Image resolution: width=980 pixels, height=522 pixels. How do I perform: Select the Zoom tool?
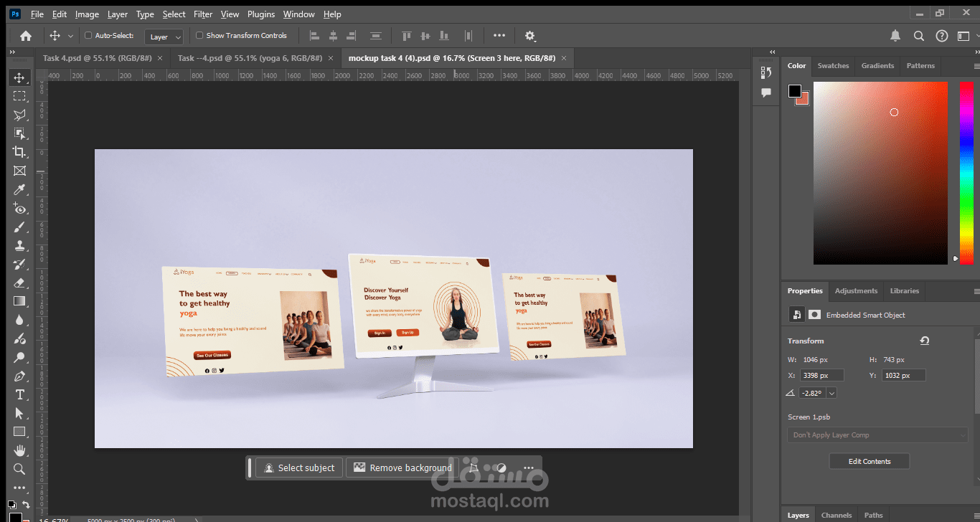pos(19,469)
